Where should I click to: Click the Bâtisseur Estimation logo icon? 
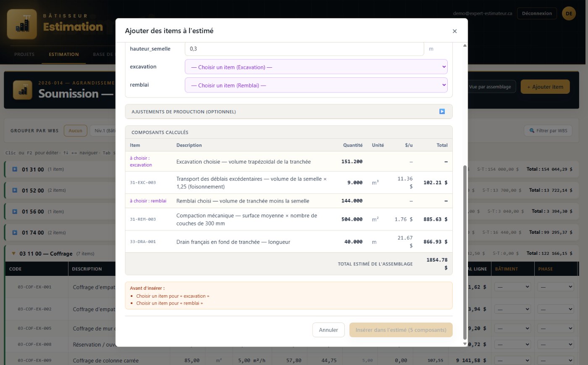pyautogui.click(x=22, y=24)
